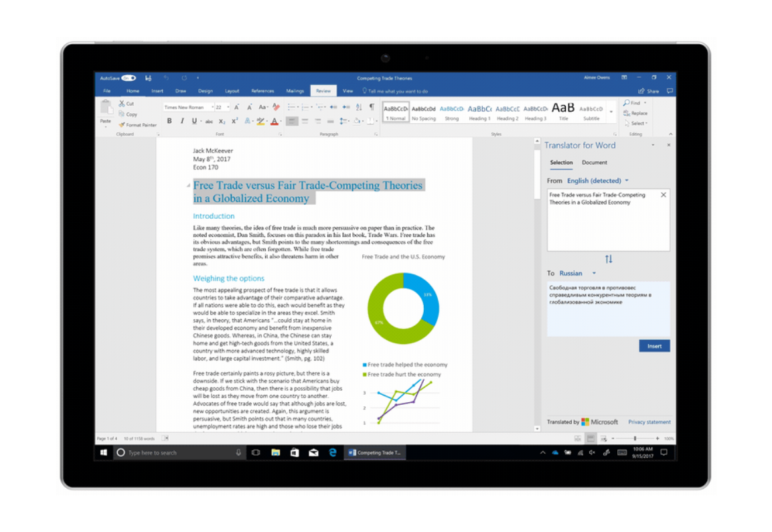Open the Times New Roman font dropdown
This screenshot has width=772, height=532.
pyautogui.click(x=212, y=107)
